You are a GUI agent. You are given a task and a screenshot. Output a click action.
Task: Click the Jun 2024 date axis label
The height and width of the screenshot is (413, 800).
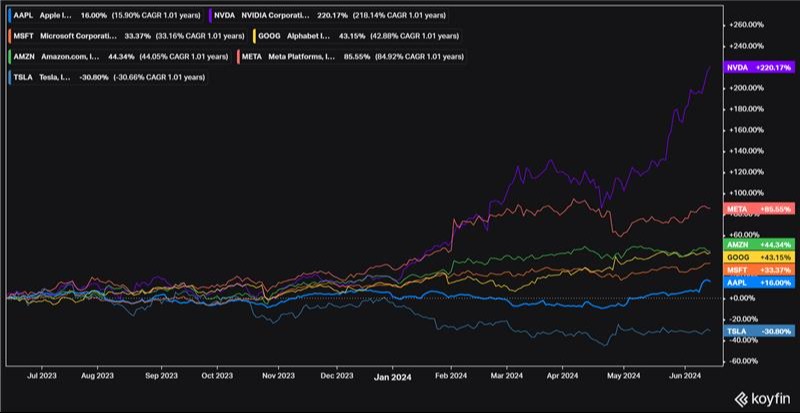pyautogui.click(x=684, y=378)
